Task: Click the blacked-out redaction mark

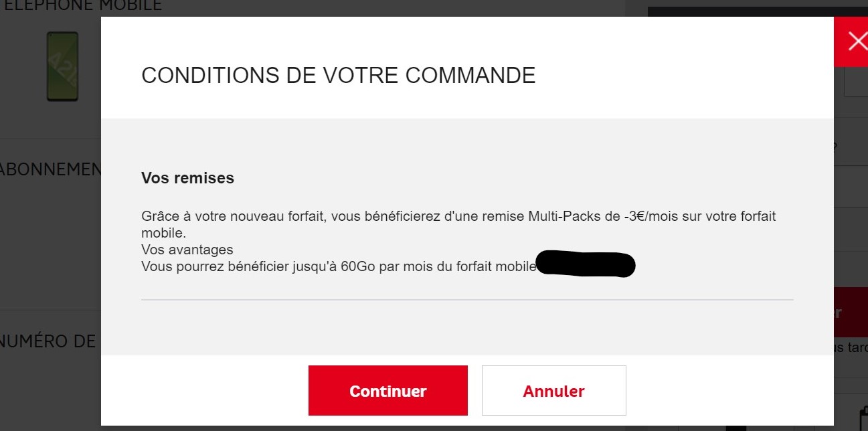Action: point(586,265)
